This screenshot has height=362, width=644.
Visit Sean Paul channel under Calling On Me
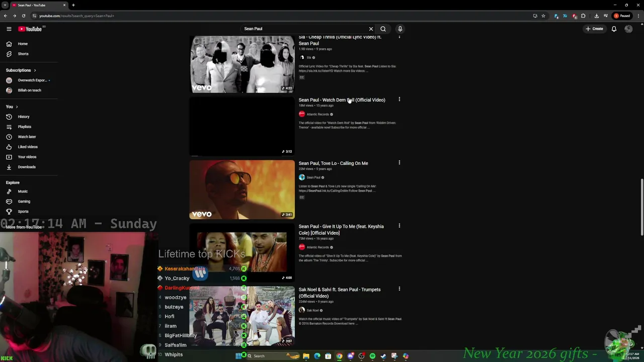[313, 177]
